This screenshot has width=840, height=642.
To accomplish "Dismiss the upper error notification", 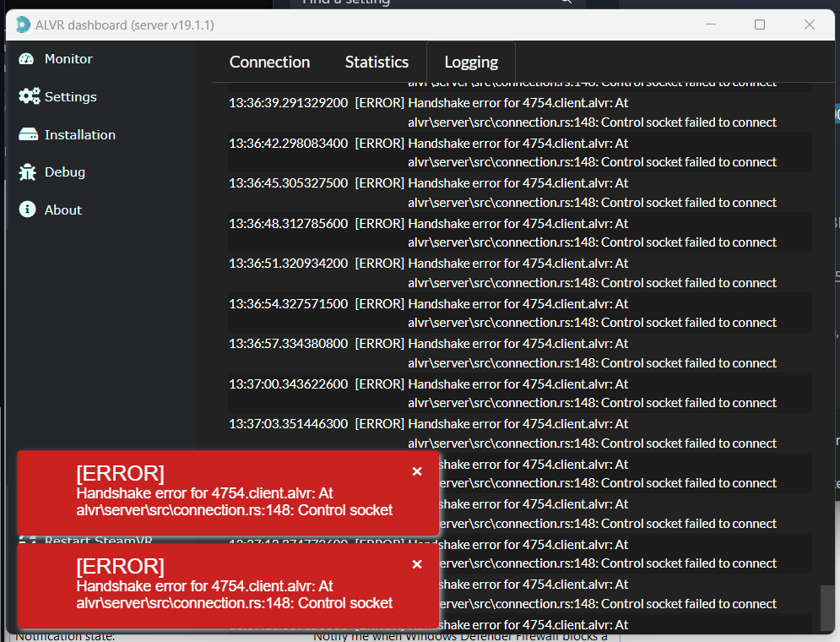I will 417,472.
